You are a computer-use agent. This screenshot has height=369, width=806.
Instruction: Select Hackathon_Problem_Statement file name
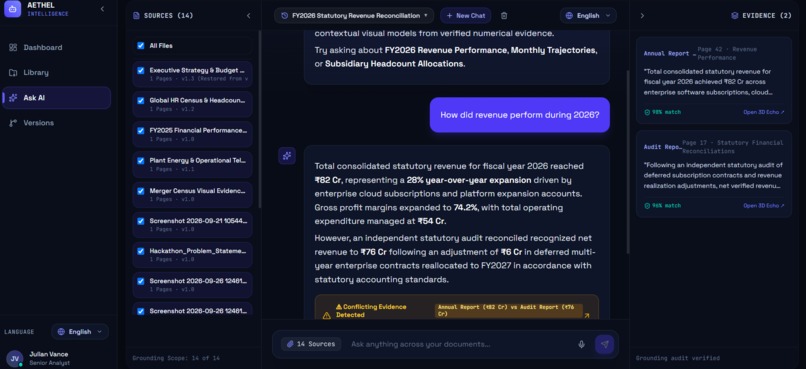pyautogui.click(x=198, y=251)
